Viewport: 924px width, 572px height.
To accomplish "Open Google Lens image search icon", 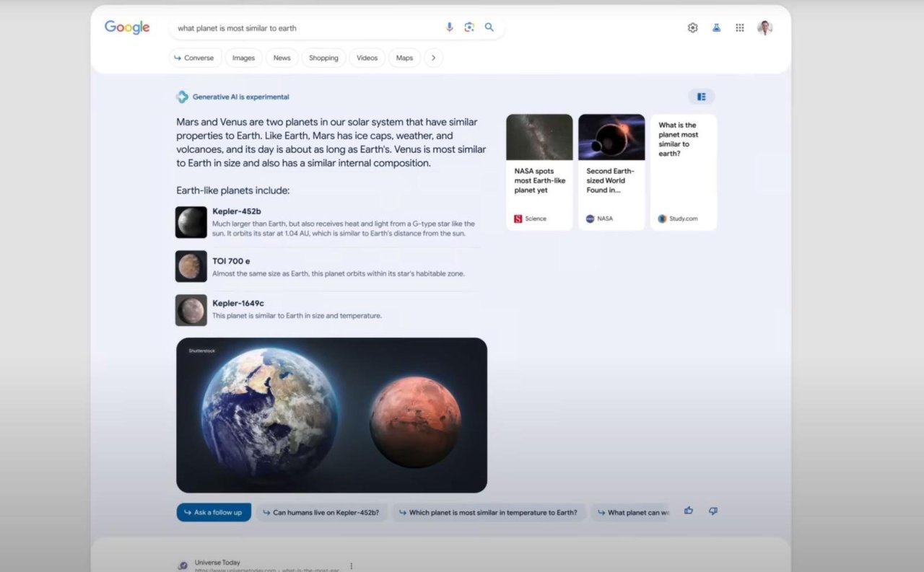I will pos(469,27).
